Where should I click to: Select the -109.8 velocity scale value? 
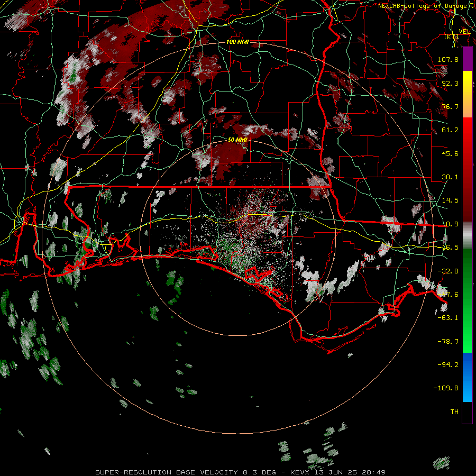pos(446,388)
